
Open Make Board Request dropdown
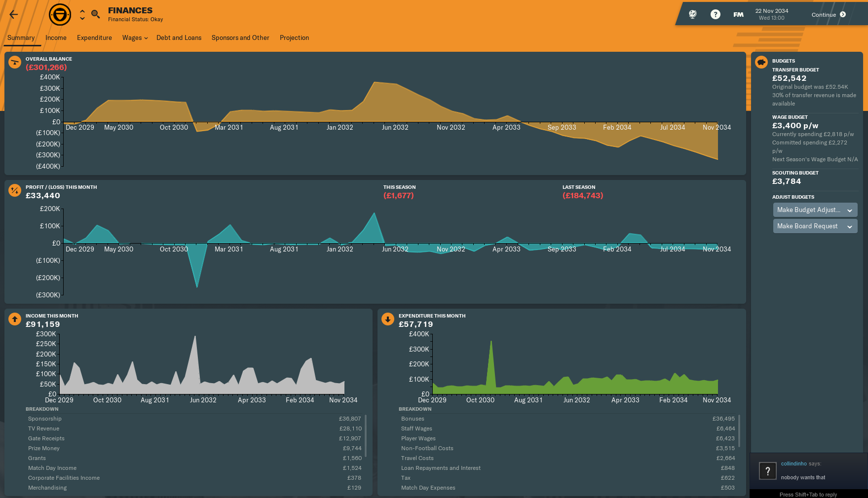(x=815, y=226)
